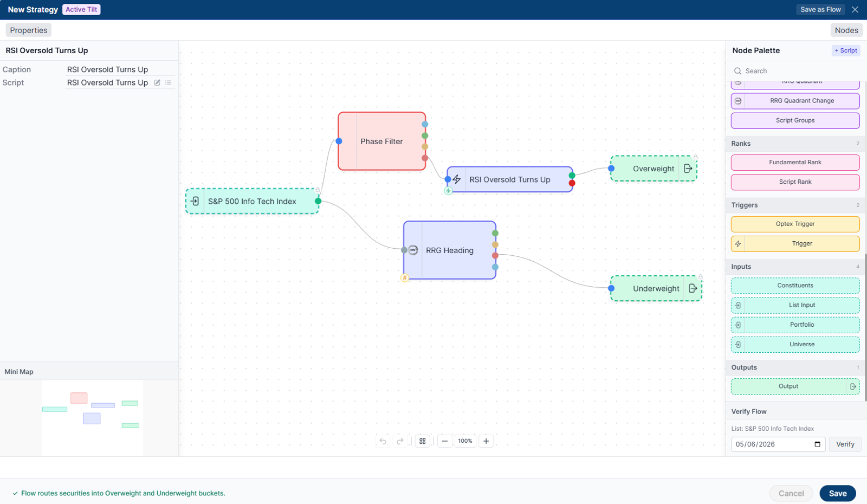Open the Nodes panel tab
867x504 pixels.
[x=846, y=30]
